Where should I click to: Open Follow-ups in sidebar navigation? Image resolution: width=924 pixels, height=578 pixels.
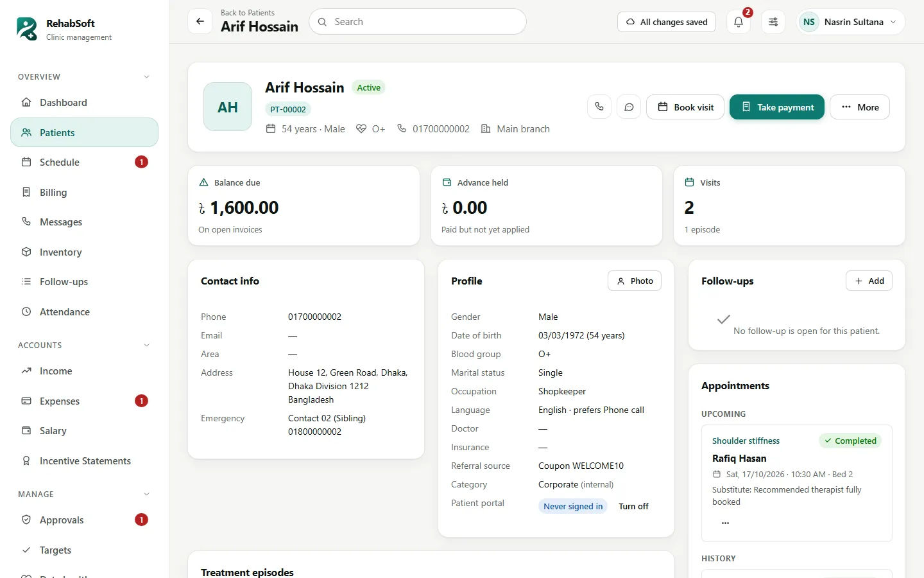[84, 282]
